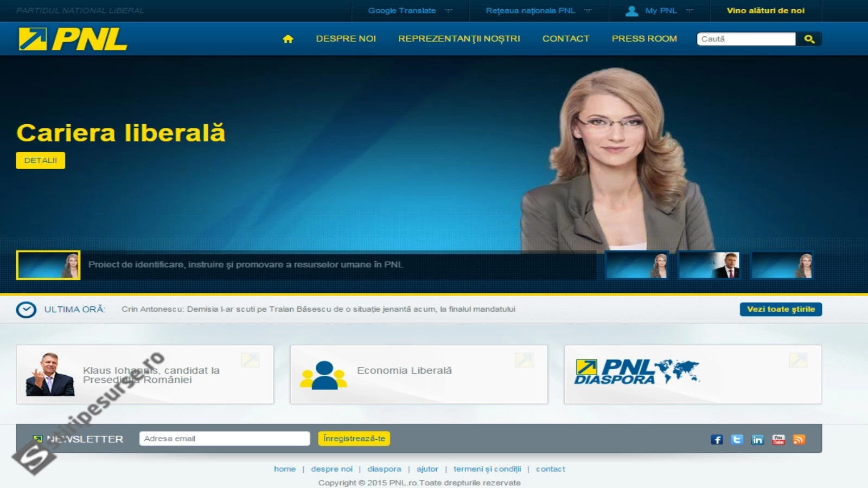This screenshot has width=868, height=488.
Task: Click the termeni și condiții footer link
Action: (x=487, y=469)
